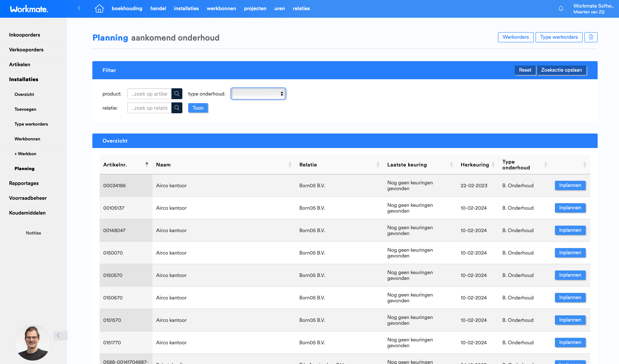Sort table by Relatie column
The height and width of the screenshot is (364, 619).
378,164
